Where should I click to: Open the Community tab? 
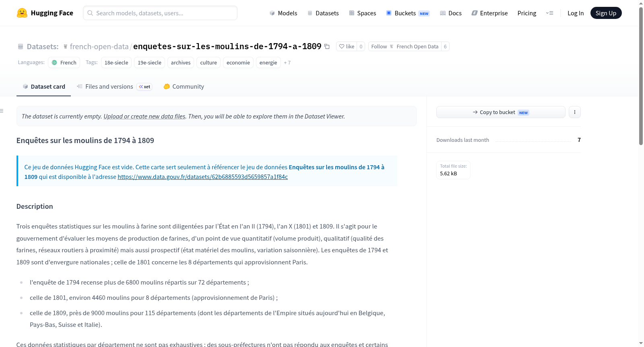(184, 87)
